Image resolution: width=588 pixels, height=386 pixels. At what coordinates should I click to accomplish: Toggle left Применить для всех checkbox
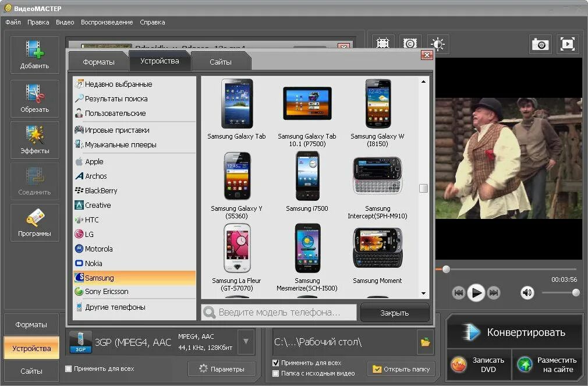click(x=68, y=369)
